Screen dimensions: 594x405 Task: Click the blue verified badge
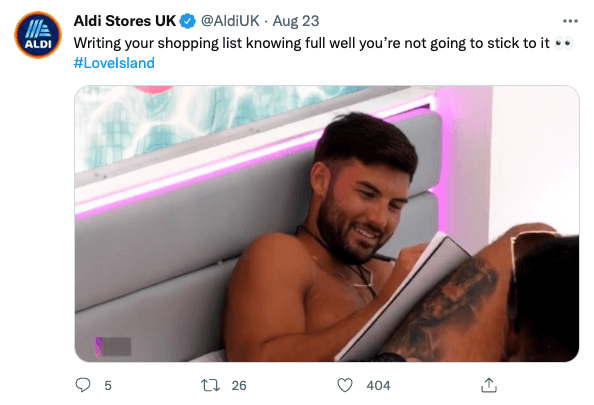188,21
